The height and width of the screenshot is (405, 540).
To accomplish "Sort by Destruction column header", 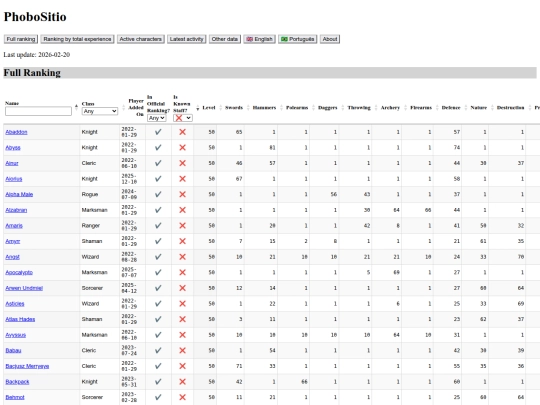I will [510, 108].
